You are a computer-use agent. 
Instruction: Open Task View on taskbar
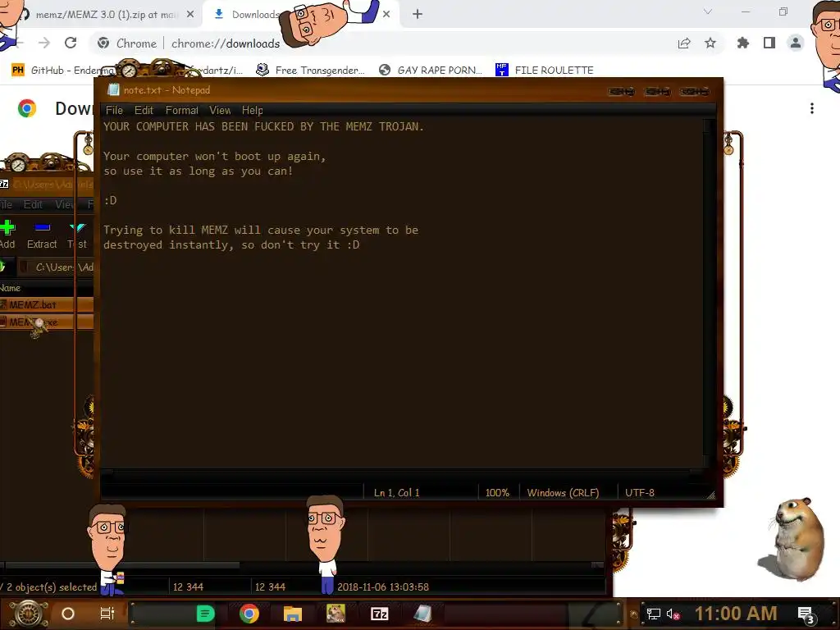pos(107,614)
